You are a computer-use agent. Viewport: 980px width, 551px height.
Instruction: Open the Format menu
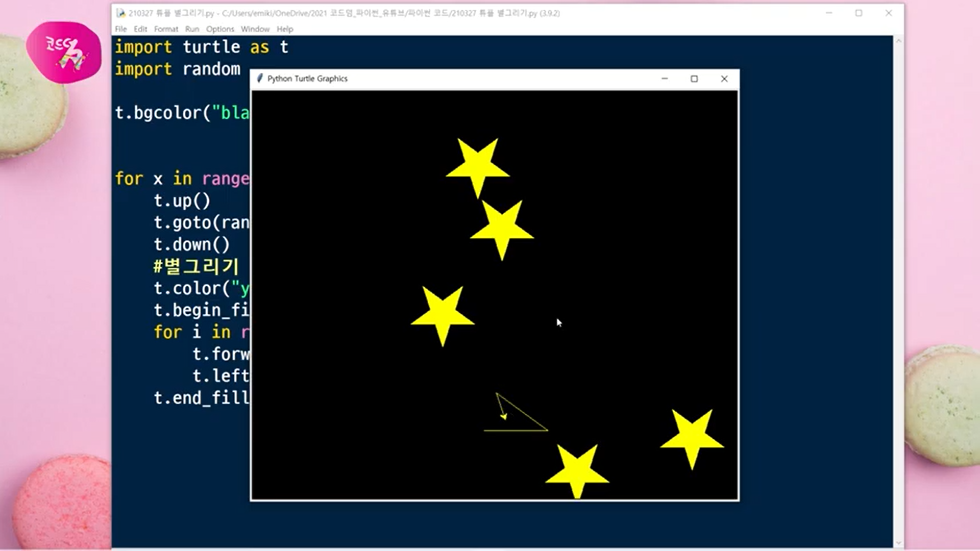(166, 29)
